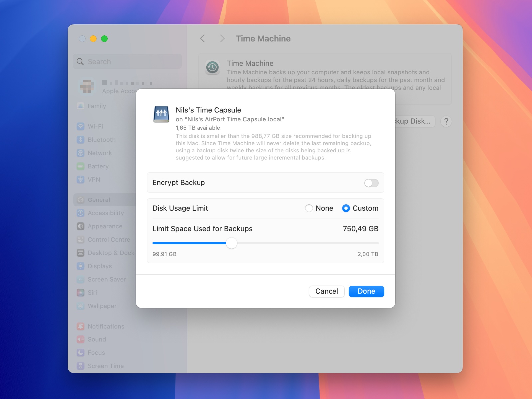
Task: Click the yellow minimize window button
Action: [x=93, y=39]
